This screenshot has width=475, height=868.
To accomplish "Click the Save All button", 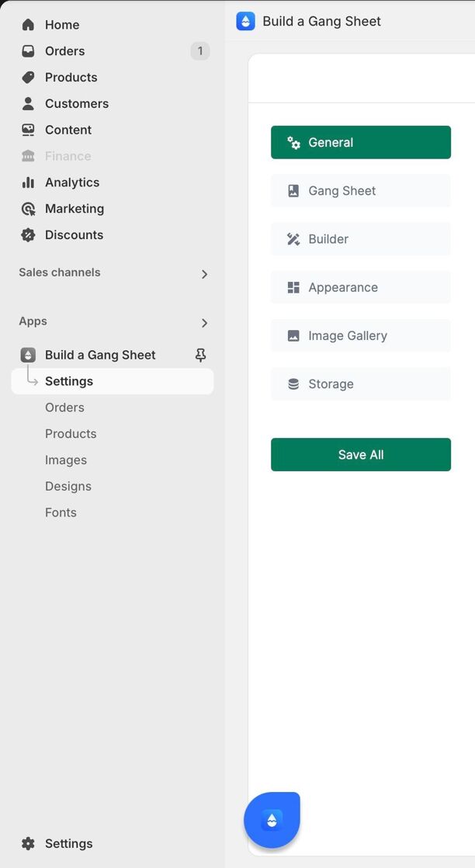I will pos(361,454).
